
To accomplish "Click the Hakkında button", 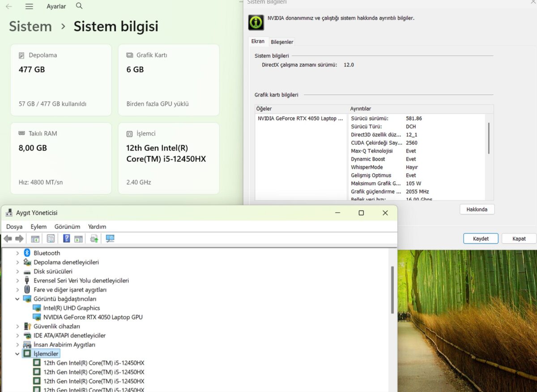I will [x=477, y=209].
